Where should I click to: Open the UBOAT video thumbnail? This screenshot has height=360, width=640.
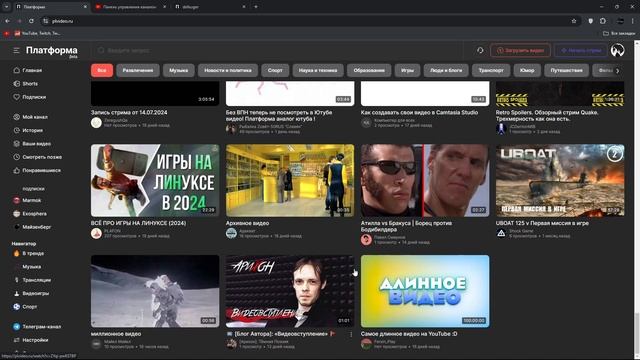tap(560, 180)
